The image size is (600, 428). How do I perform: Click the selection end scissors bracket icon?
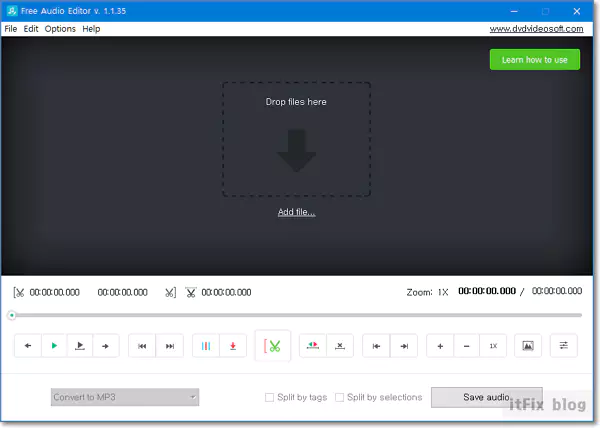click(171, 293)
